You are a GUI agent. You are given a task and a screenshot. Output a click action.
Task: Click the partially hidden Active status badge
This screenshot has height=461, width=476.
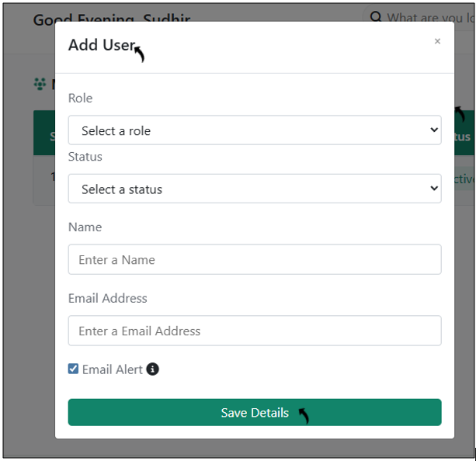pos(464,179)
